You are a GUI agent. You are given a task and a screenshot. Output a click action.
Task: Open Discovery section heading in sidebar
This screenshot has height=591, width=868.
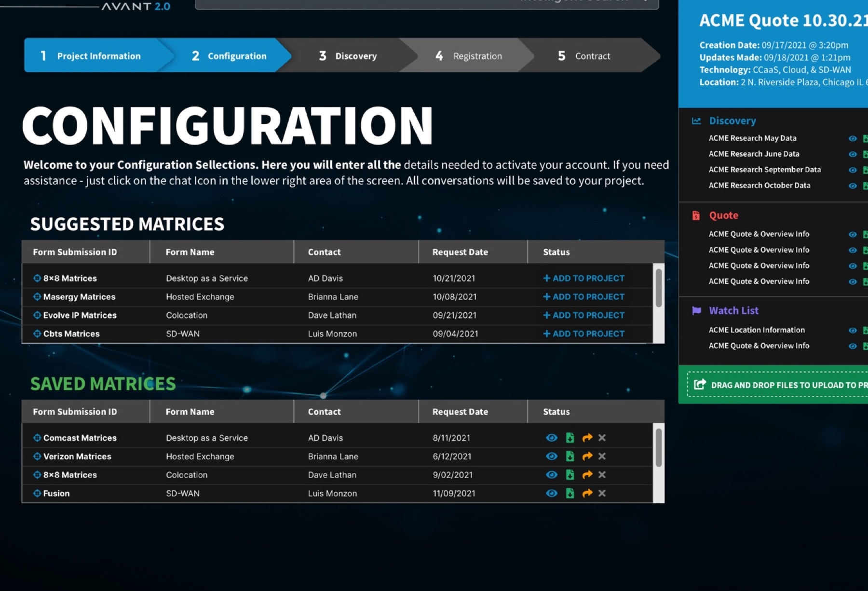click(x=732, y=121)
